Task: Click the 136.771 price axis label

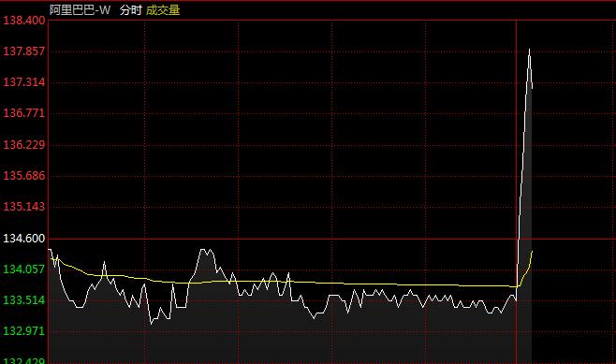Action: click(x=24, y=113)
